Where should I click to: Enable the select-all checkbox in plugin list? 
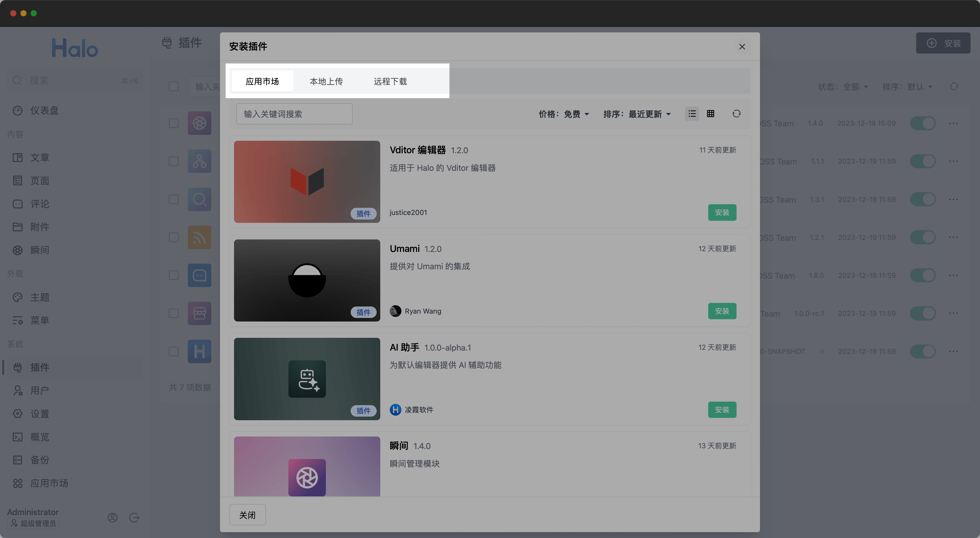pos(174,86)
